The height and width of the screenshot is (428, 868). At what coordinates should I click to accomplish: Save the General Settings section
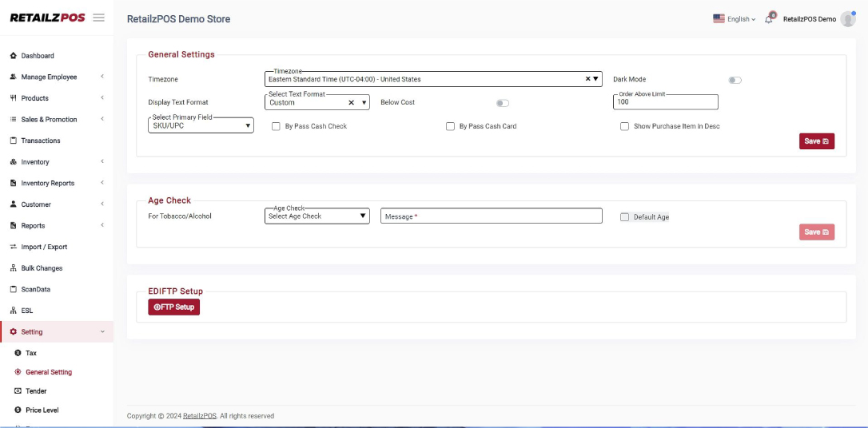coord(816,141)
